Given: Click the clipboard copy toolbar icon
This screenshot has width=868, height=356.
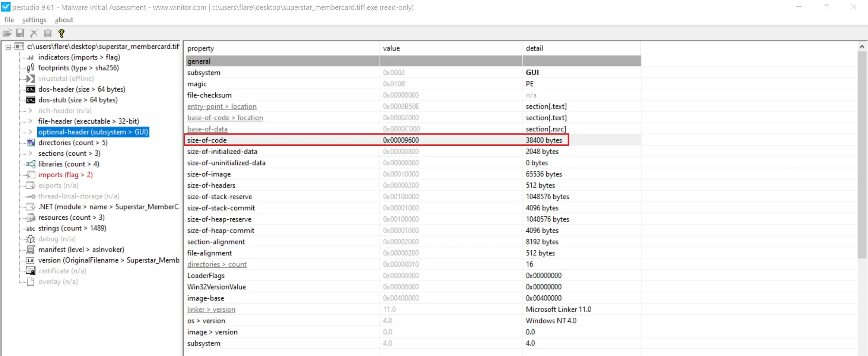Looking at the screenshot, I should (48, 33).
